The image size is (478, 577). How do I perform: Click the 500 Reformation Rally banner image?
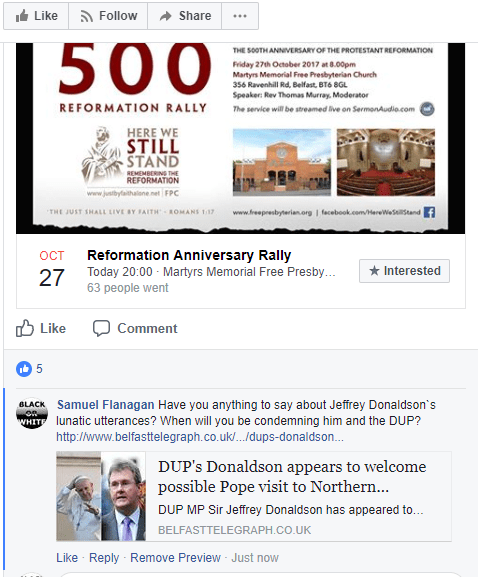point(240,138)
